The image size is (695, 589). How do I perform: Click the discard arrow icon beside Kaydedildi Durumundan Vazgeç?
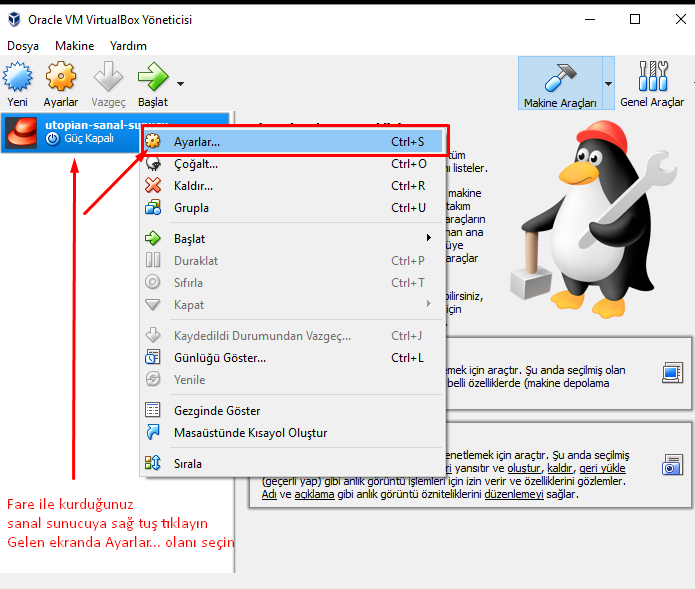153,335
